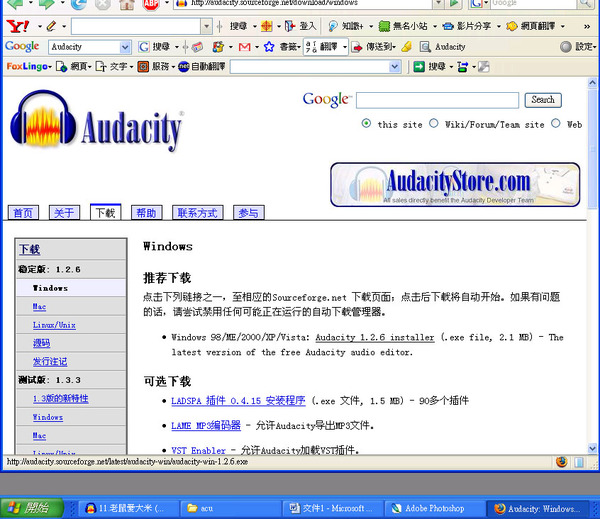Expand the Yahoo toolbar overflow chevron

pos(587,26)
